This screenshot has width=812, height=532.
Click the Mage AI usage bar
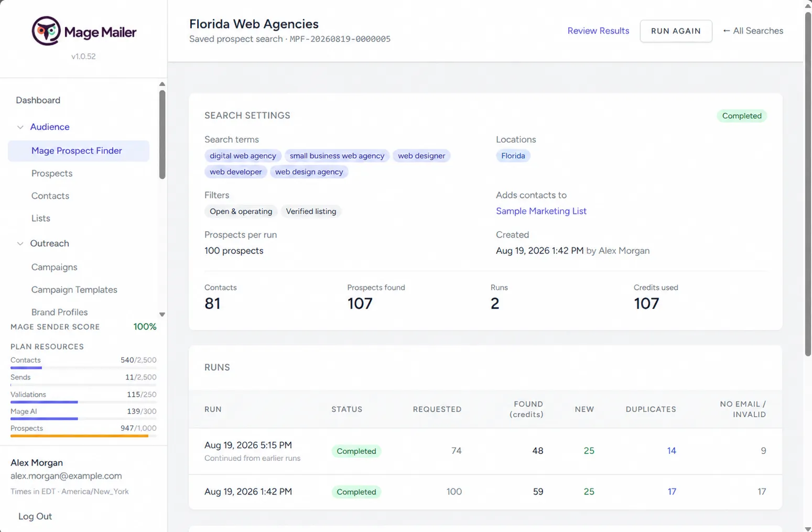point(83,419)
